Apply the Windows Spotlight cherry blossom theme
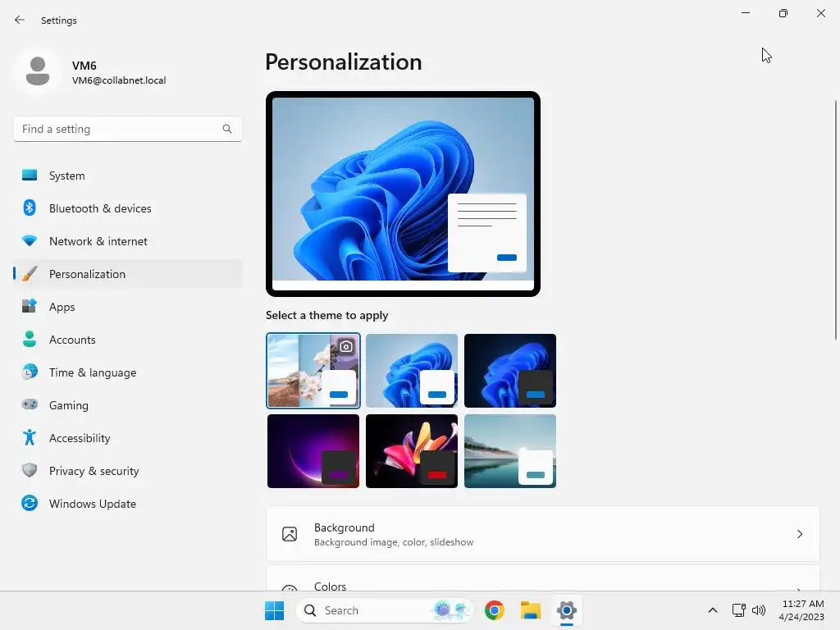Image resolution: width=840 pixels, height=630 pixels. coord(313,371)
